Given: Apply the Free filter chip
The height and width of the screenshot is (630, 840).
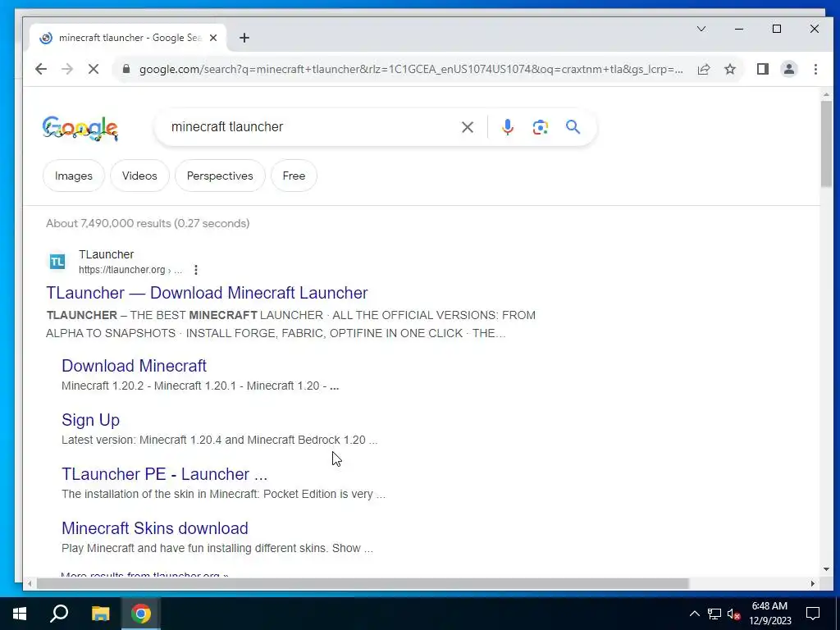Looking at the screenshot, I should pos(294,176).
